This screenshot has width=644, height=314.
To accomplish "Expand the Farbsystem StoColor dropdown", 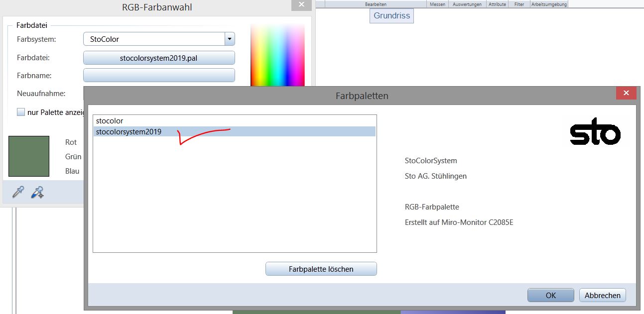I will tap(229, 39).
